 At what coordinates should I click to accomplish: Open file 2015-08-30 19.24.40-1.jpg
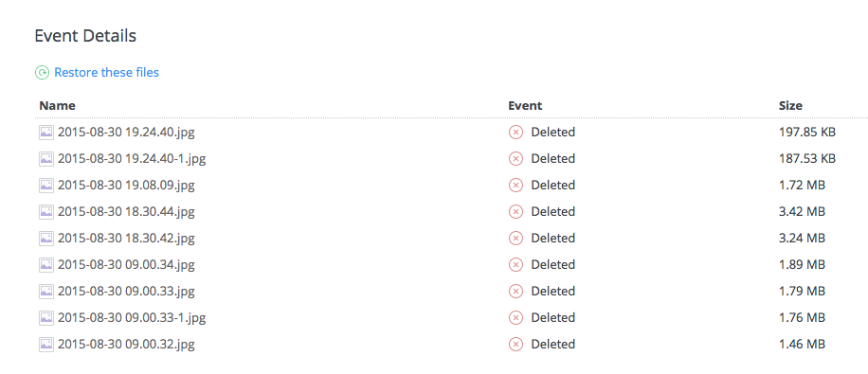coord(132,159)
